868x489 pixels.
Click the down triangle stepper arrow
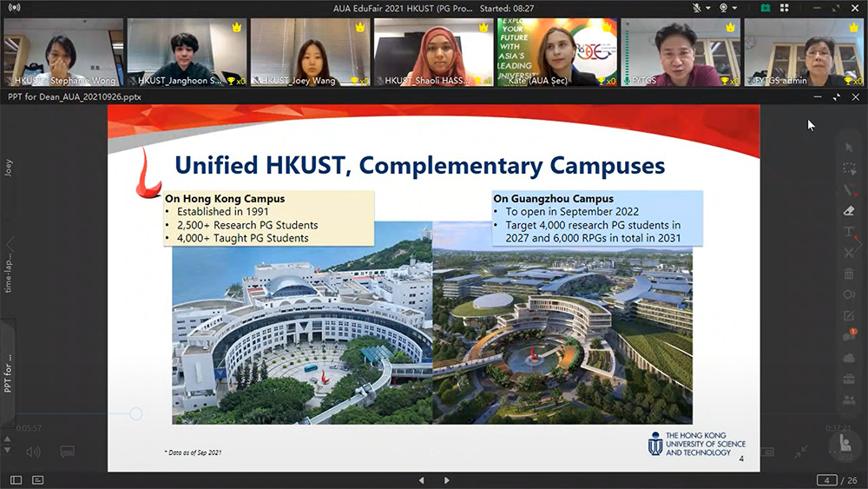coord(7,450)
